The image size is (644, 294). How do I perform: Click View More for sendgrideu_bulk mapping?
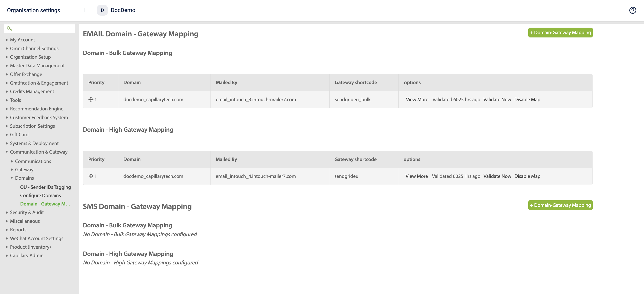(417, 99)
